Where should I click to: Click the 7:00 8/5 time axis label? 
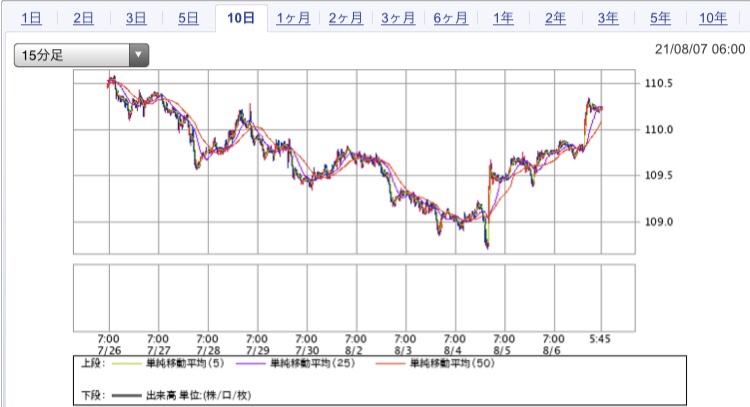tap(504, 345)
